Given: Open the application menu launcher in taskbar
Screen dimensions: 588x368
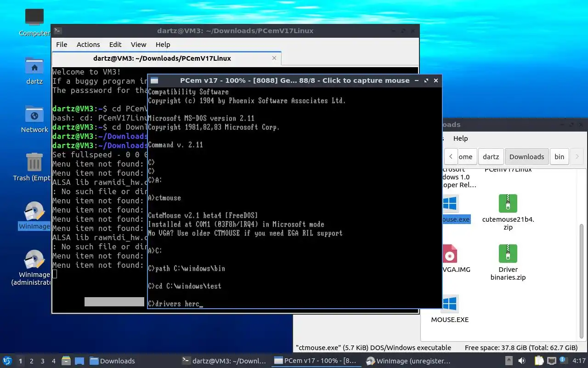Looking at the screenshot, I should 7,361.
